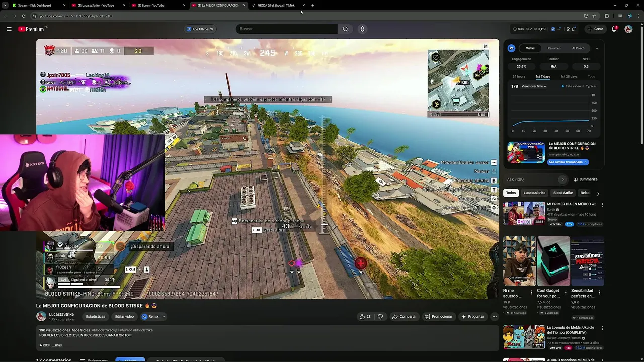Go back in browser history

(x=6, y=16)
